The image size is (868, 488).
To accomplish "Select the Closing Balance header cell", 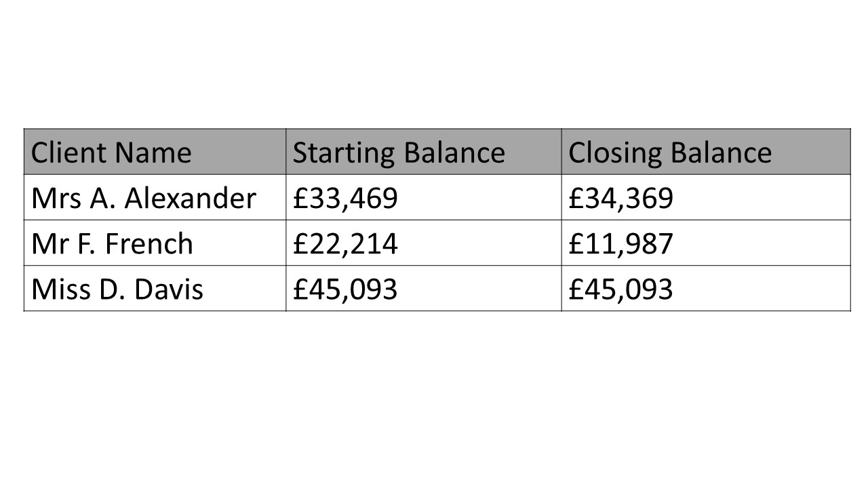I will pos(706,151).
